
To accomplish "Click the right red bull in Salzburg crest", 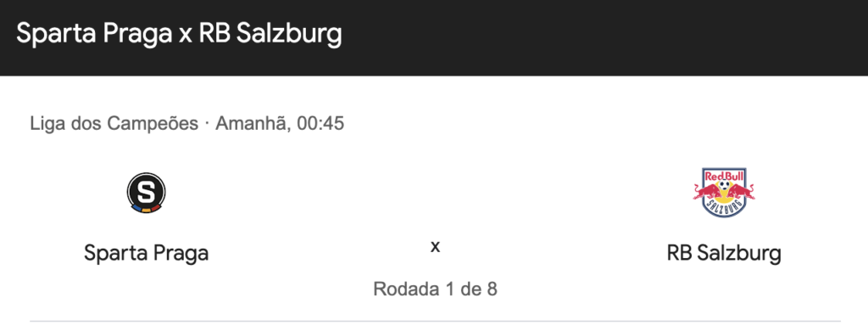I will 740,193.
